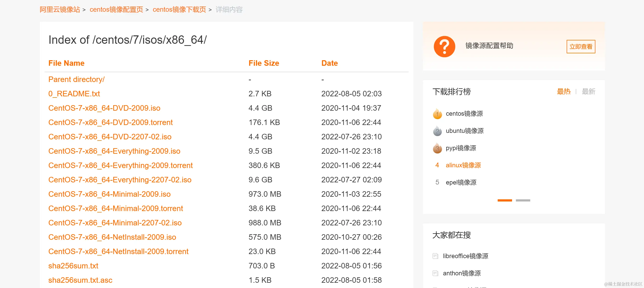Click the orange question mark help icon

coord(444,47)
